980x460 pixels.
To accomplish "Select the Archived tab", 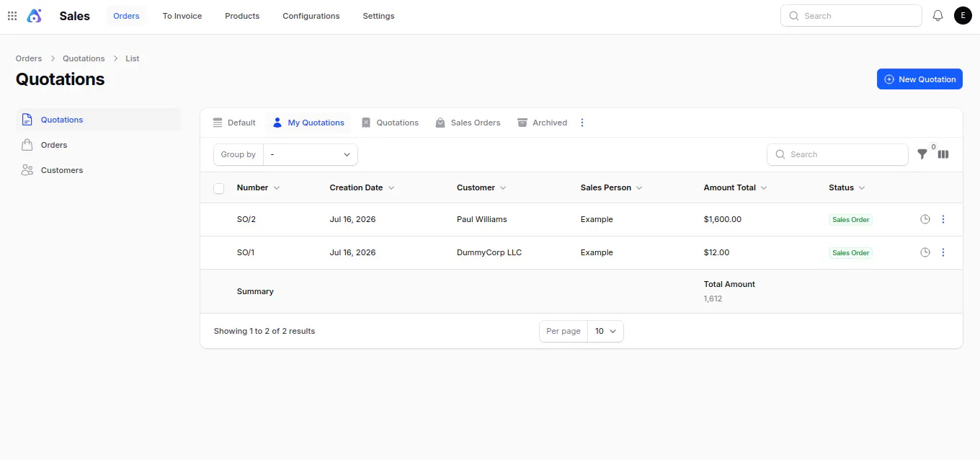I will coord(542,123).
